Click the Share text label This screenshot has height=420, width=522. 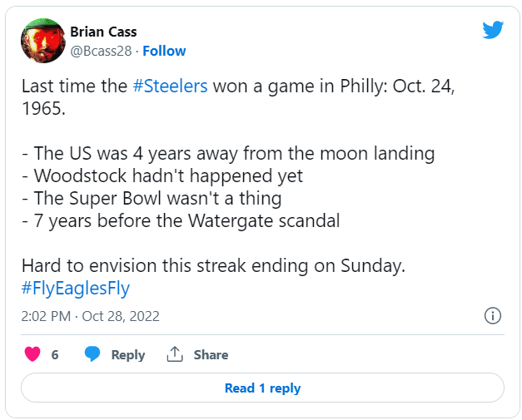click(x=211, y=354)
